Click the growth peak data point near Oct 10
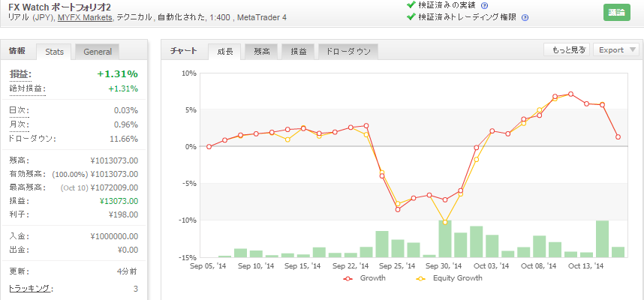Image resolution: width=644 pixels, height=300 pixels. (x=571, y=94)
